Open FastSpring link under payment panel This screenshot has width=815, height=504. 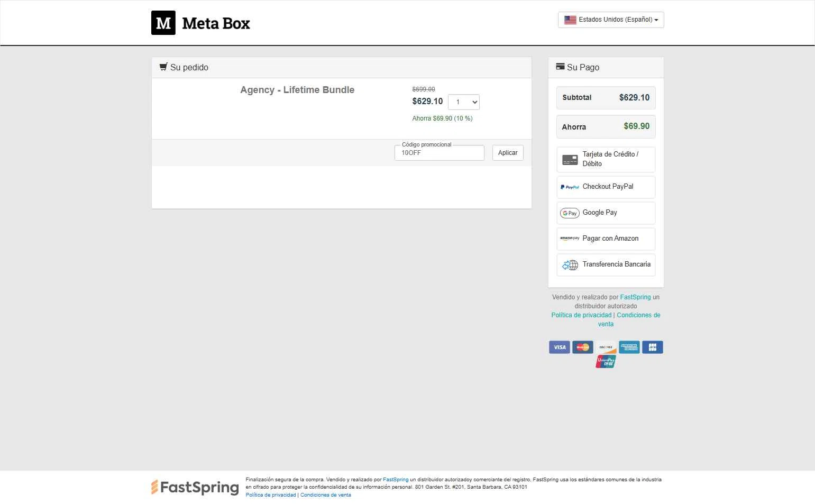635,297
